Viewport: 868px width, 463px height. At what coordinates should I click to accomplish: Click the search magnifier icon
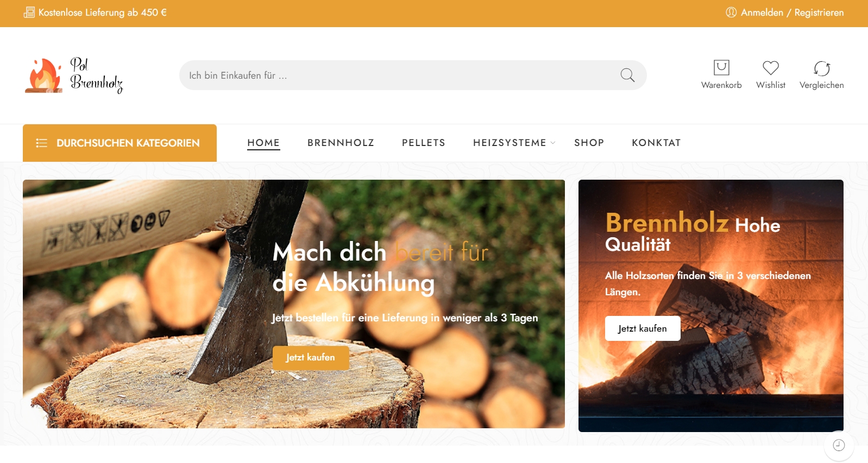pyautogui.click(x=627, y=75)
